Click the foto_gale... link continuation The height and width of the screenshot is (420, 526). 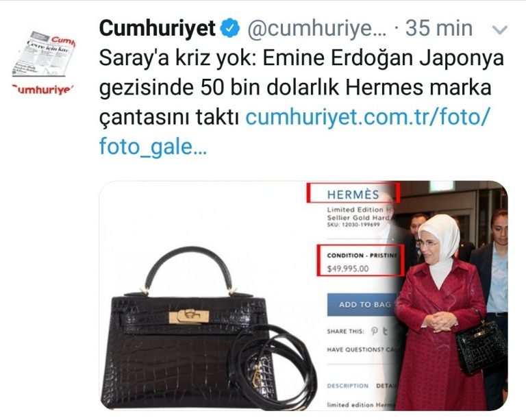tap(153, 147)
